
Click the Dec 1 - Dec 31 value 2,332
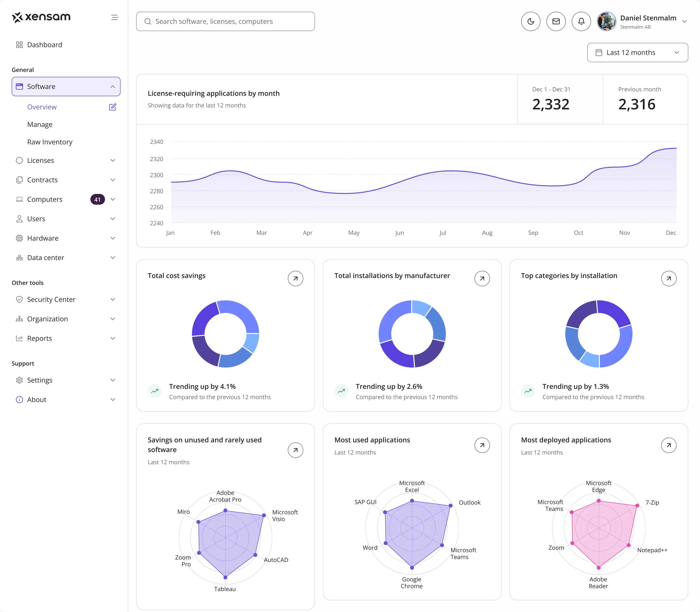[551, 104]
